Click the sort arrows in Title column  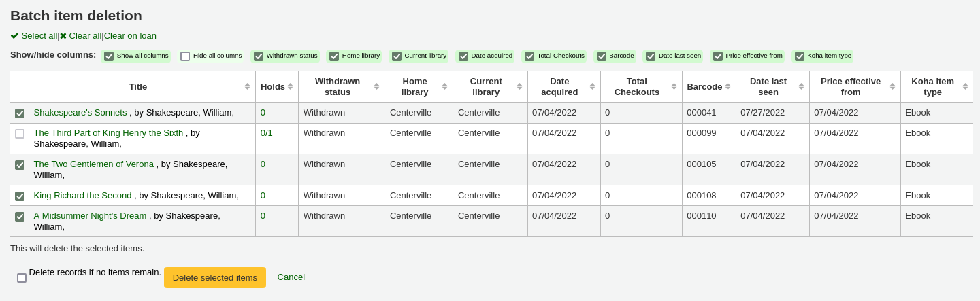pyautogui.click(x=247, y=87)
